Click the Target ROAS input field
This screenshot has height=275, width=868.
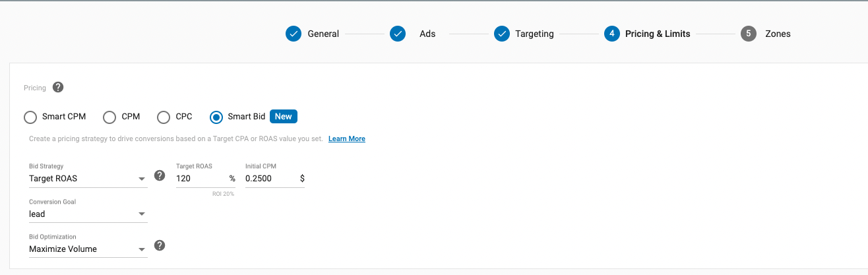(201, 179)
